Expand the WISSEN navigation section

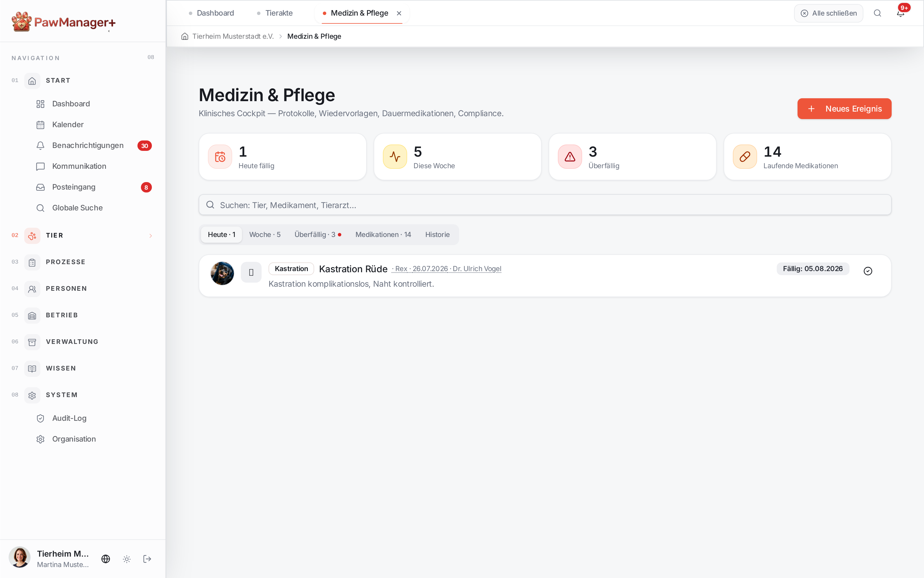pos(83,368)
